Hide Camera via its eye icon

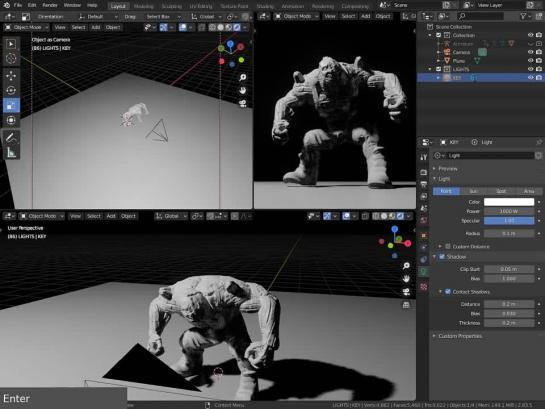click(x=530, y=52)
